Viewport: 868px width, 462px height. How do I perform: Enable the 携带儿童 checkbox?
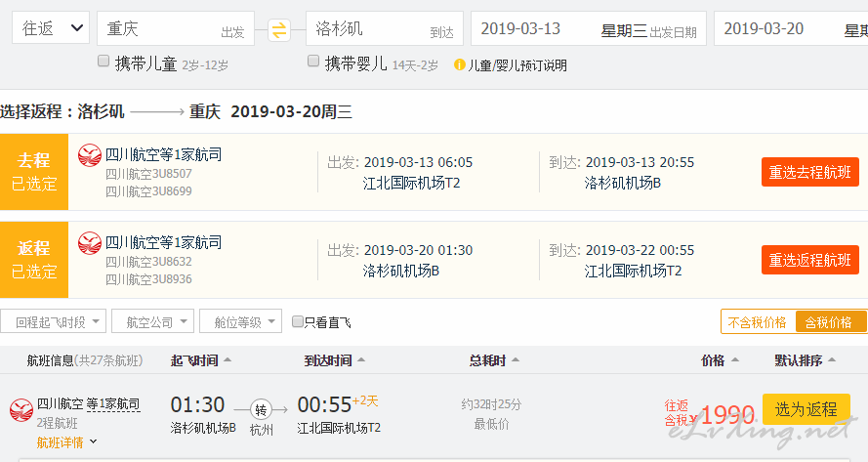pyautogui.click(x=103, y=61)
